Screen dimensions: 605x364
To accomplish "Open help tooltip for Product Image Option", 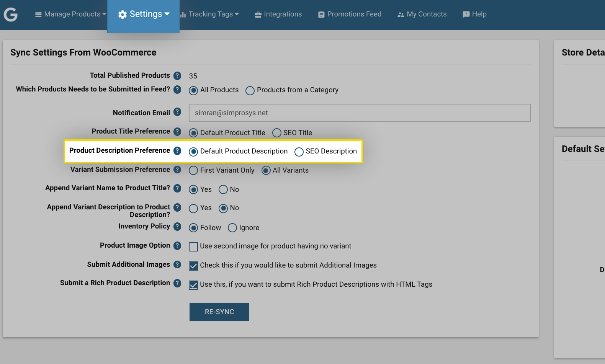I will [x=177, y=245].
